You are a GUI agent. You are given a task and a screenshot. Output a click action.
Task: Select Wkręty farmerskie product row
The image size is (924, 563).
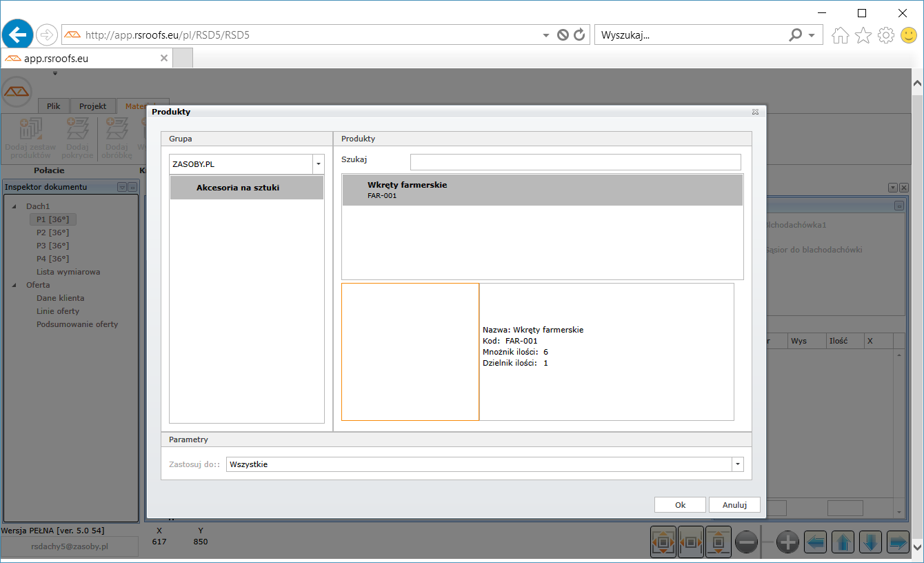542,190
